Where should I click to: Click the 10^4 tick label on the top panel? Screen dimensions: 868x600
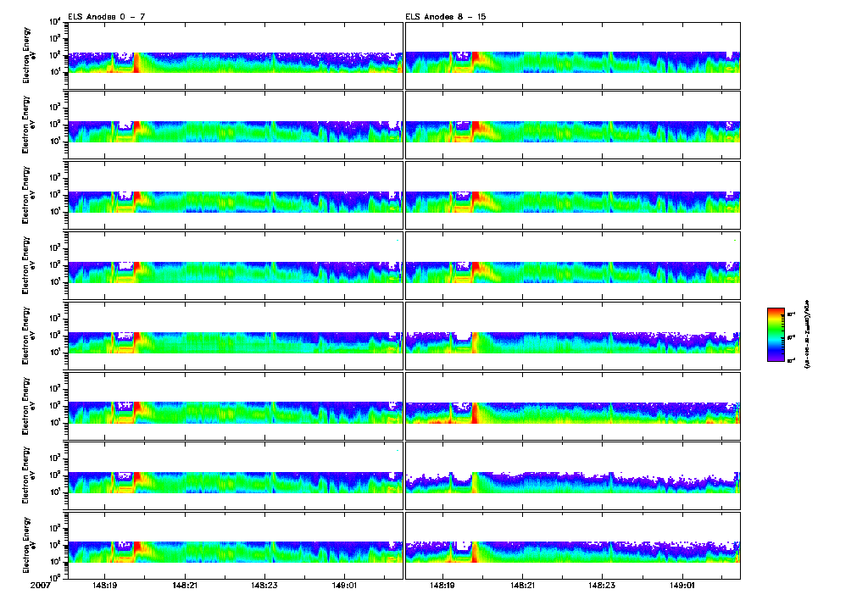click(x=55, y=21)
